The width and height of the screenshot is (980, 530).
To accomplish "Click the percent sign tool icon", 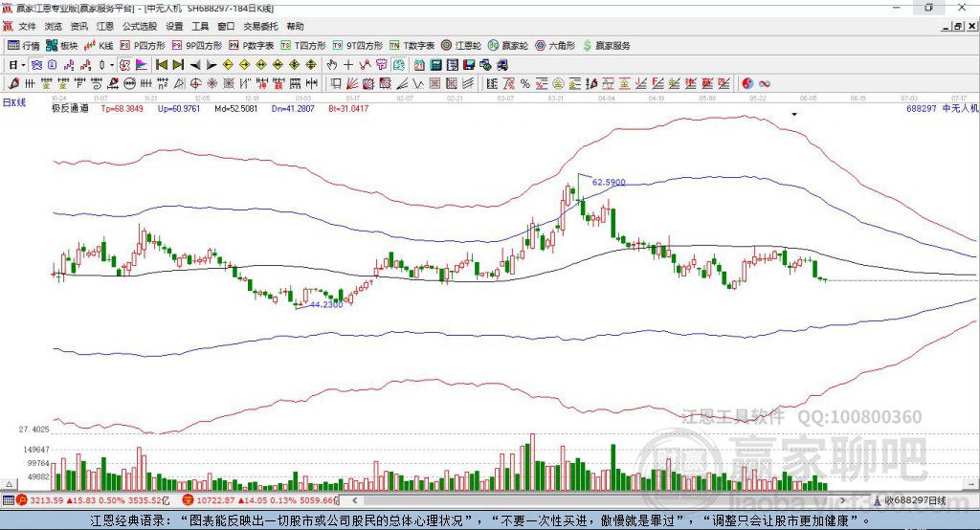I will [x=525, y=83].
